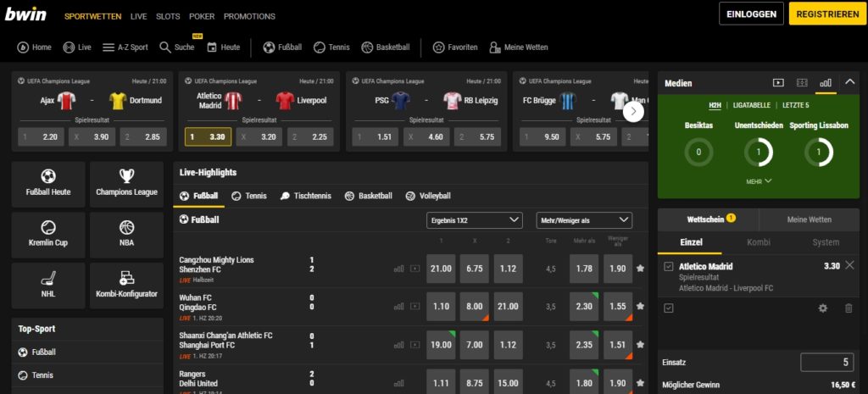Select the Kombi bet slip tab
868x394 pixels.
[x=758, y=242]
